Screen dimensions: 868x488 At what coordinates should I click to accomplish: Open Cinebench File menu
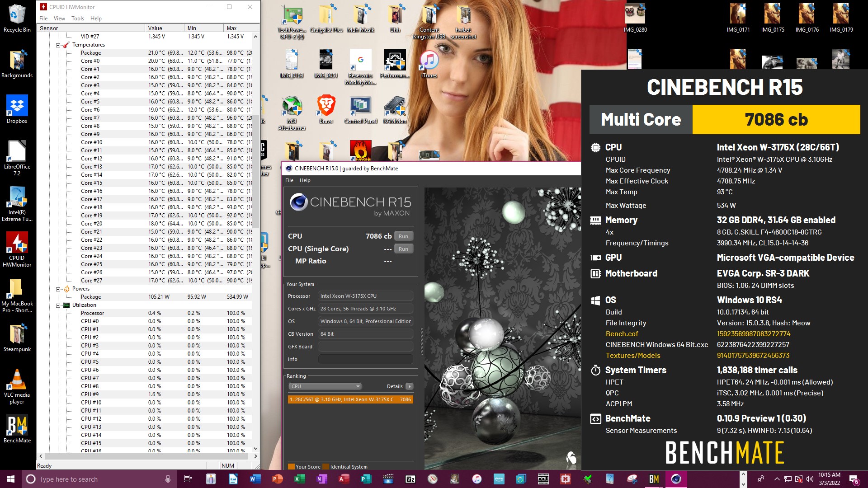(289, 180)
